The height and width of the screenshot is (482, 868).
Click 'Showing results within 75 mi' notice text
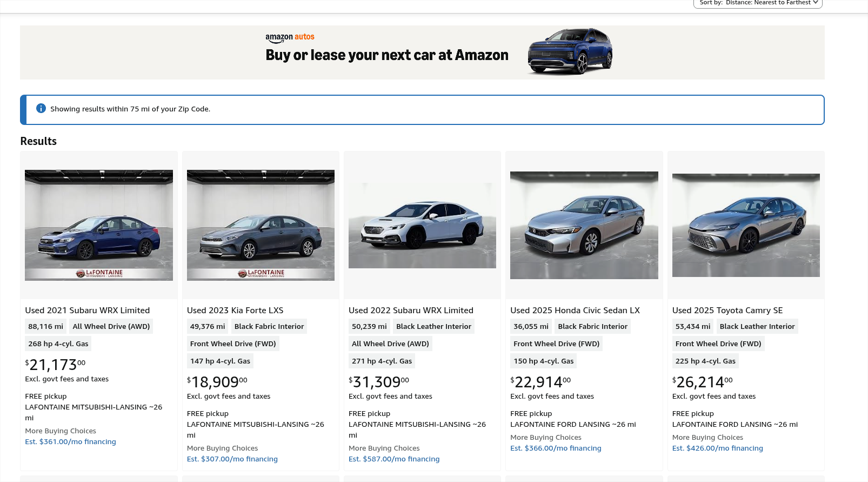coord(130,109)
